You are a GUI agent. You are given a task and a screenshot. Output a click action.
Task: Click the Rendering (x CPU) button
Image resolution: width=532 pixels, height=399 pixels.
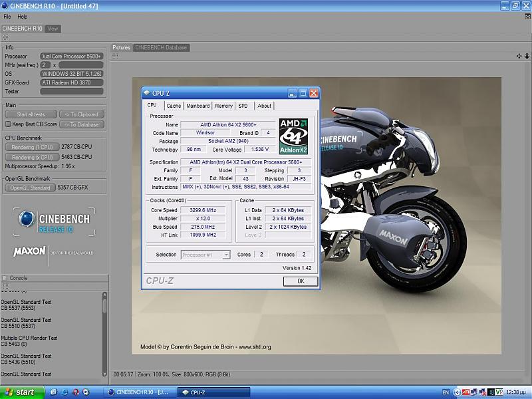pos(32,157)
